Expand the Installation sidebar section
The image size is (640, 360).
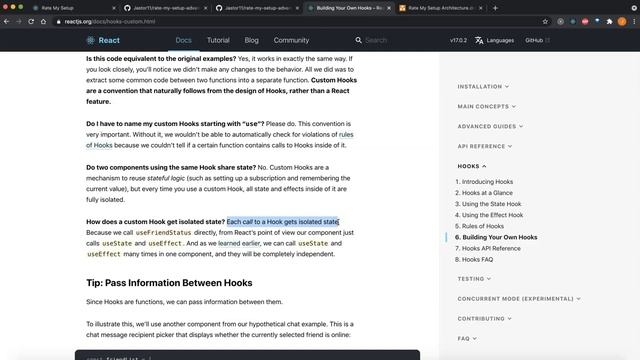point(483,87)
